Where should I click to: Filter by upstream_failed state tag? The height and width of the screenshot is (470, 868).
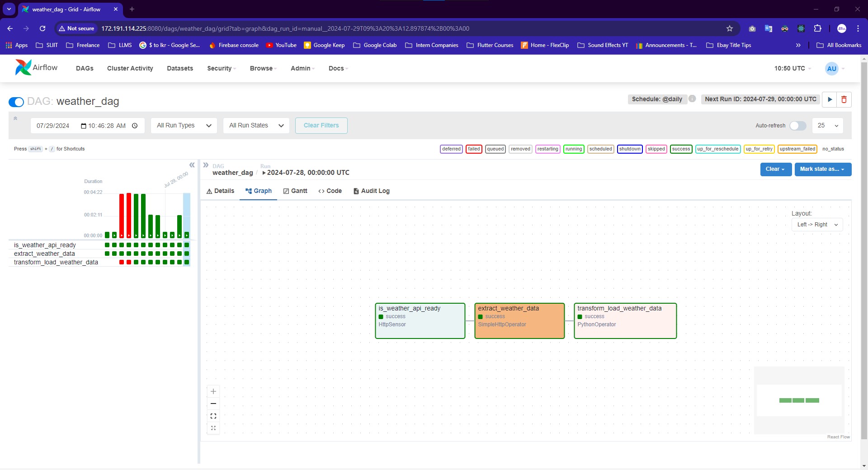pyautogui.click(x=797, y=149)
